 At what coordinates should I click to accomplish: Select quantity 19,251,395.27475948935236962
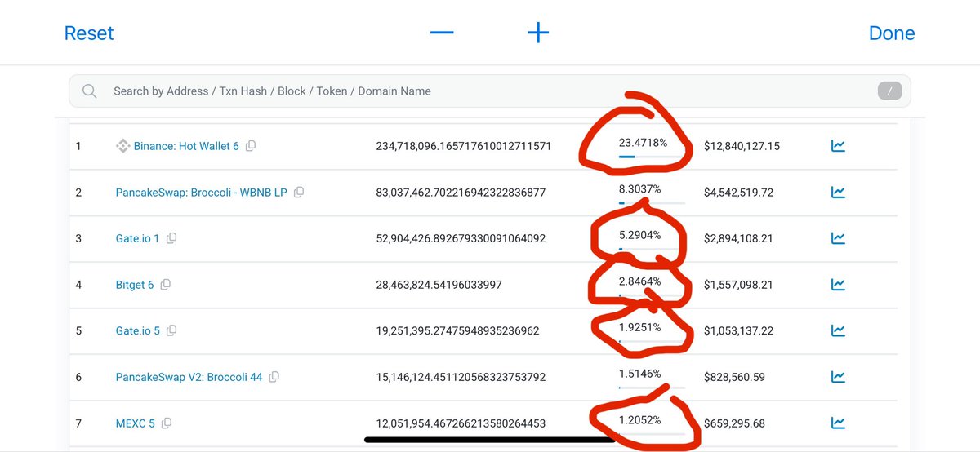pos(457,331)
